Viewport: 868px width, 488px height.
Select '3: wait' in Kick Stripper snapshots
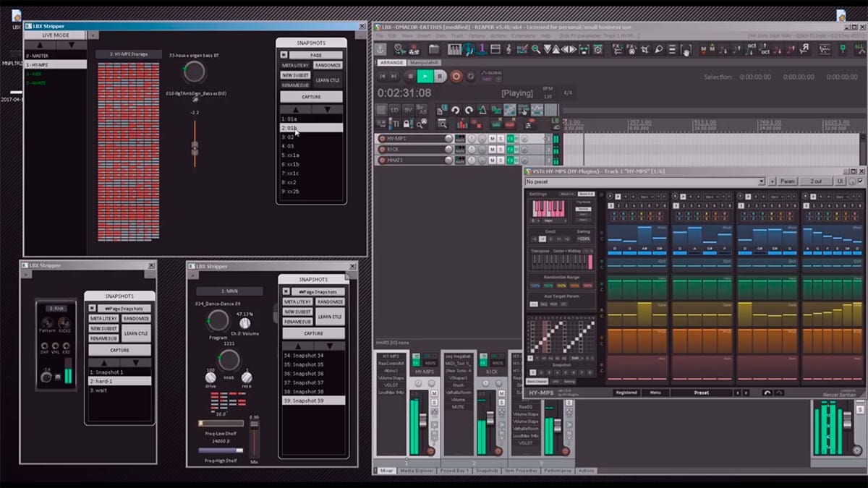pos(119,390)
